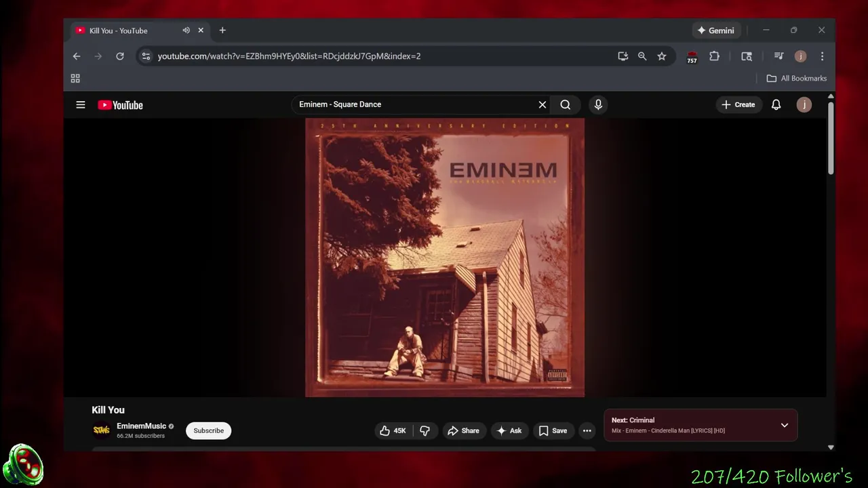Open YouTube notifications bell
Screen dimensions: 868x488
pos(776,104)
